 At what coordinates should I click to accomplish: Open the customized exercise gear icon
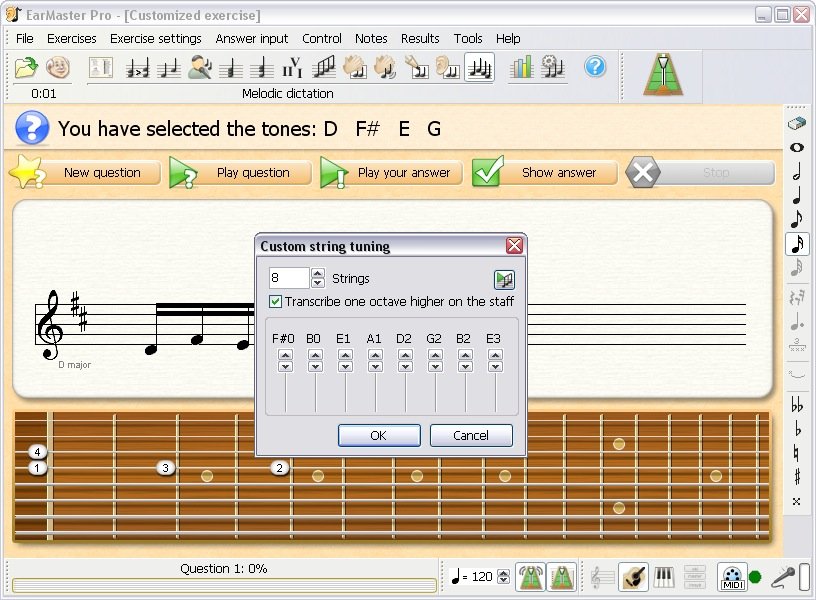point(553,68)
